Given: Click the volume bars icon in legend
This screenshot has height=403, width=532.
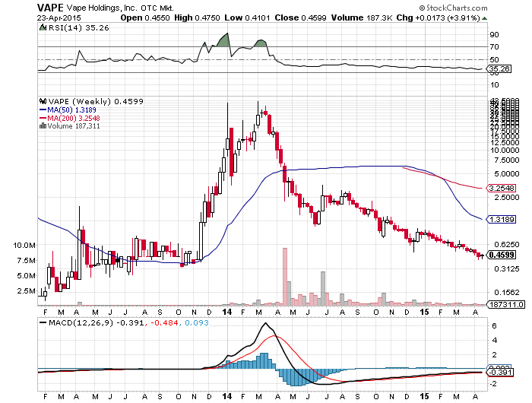Looking at the screenshot, I should (43, 126).
